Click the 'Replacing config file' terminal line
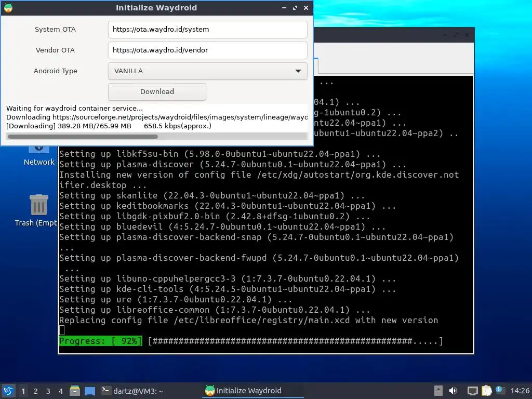532x399 pixels. [x=249, y=320]
